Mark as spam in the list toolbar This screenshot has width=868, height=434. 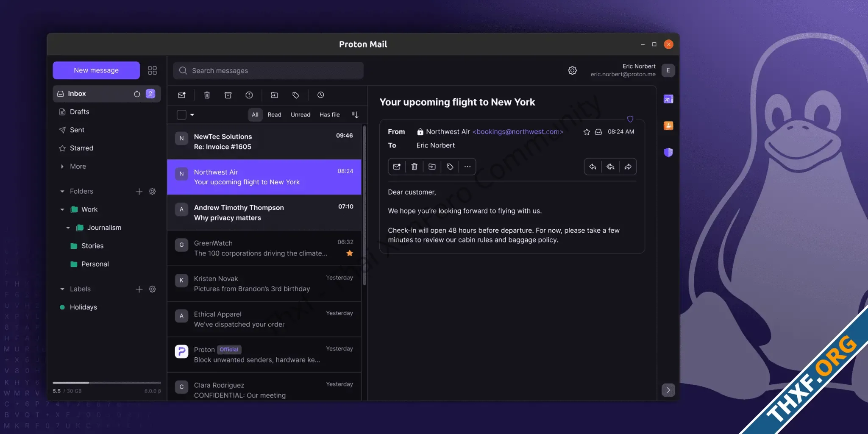tap(249, 95)
